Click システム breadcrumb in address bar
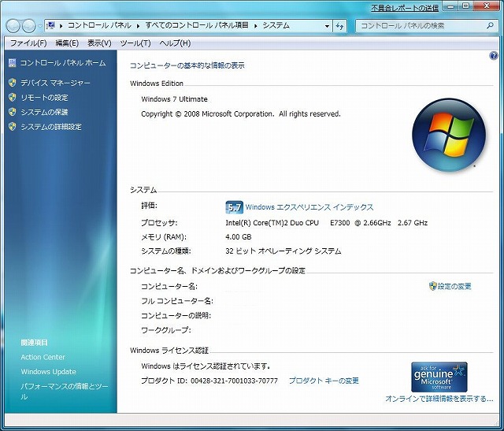Screen dimensions: 504x431 point(276,25)
